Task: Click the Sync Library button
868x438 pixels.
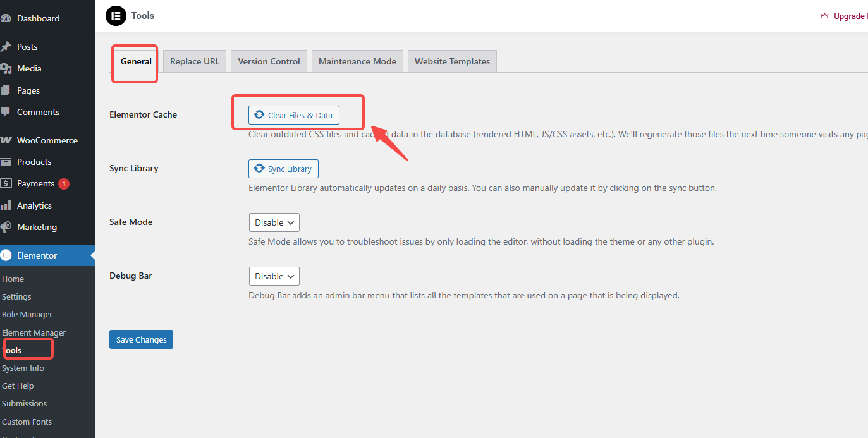Action: tap(283, 169)
